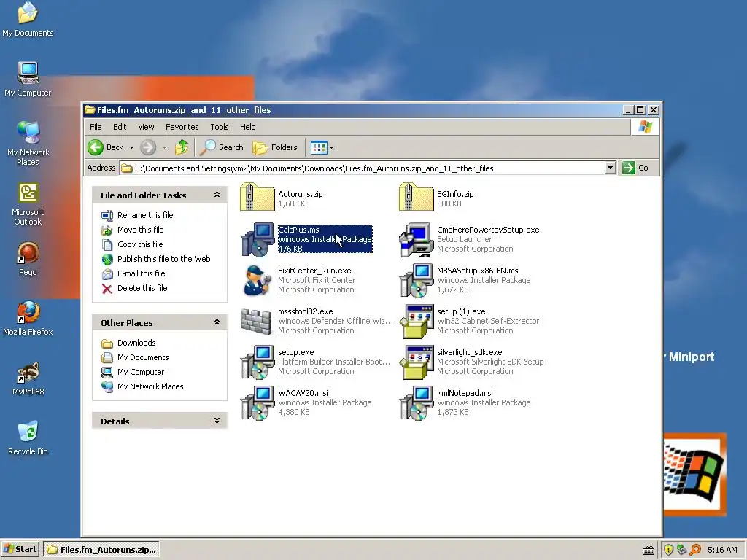747x560 pixels.
Task: Open the Forward history dropdown arrow
Action: click(x=164, y=147)
